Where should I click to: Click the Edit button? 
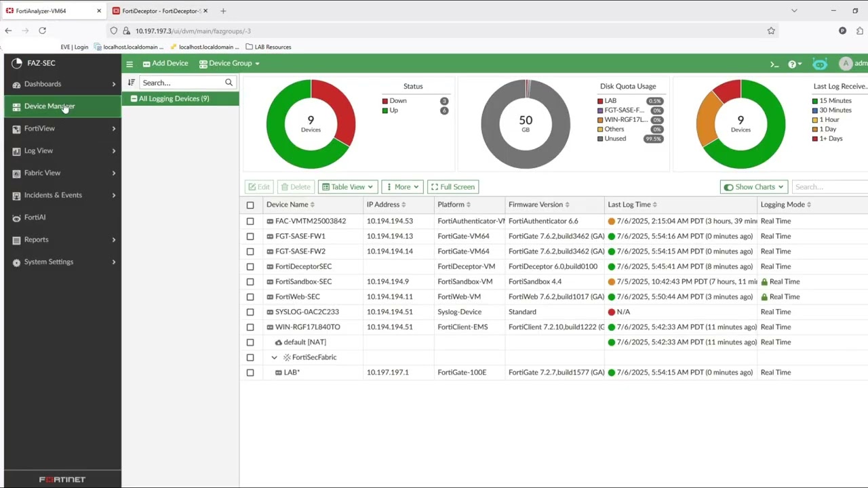coord(259,187)
